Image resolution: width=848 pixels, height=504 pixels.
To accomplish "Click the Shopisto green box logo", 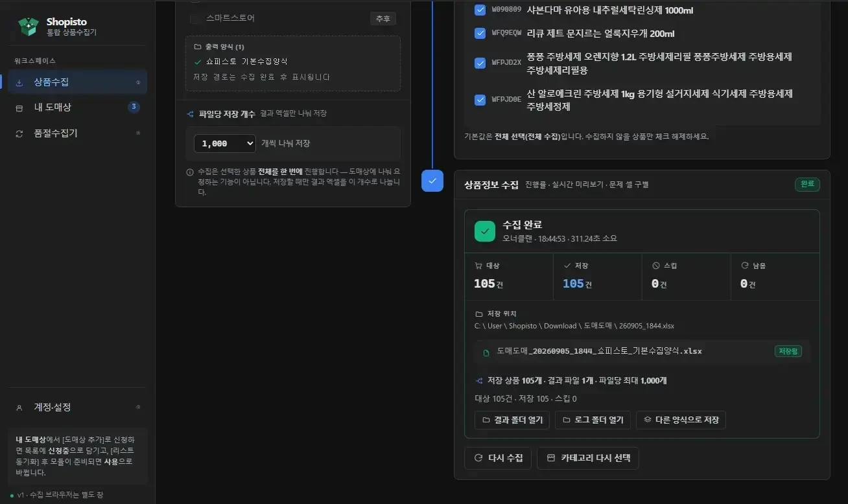I will pyautogui.click(x=29, y=26).
